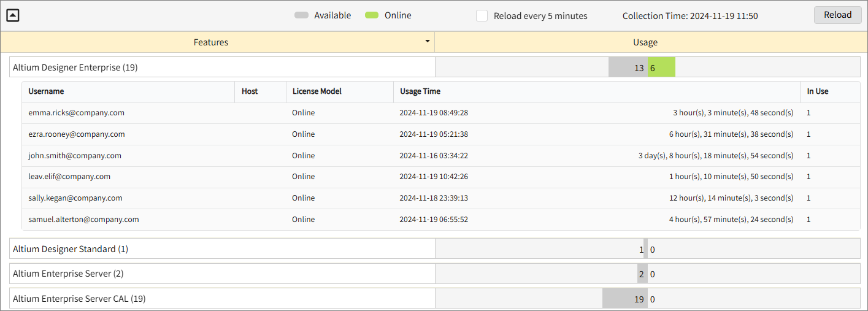Viewport: 868px width, 311px height.
Task: Sort by the In Use column header
Action: click(830, 91)
